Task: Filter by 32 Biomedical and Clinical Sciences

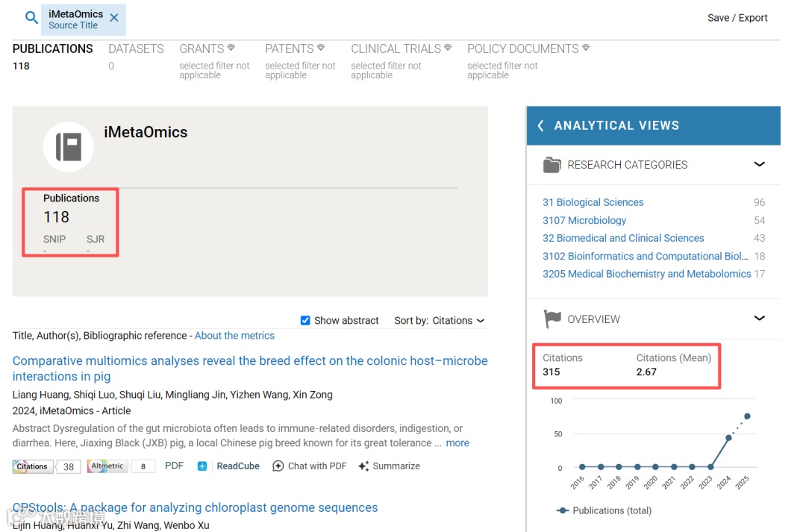Action: point(623,239)
